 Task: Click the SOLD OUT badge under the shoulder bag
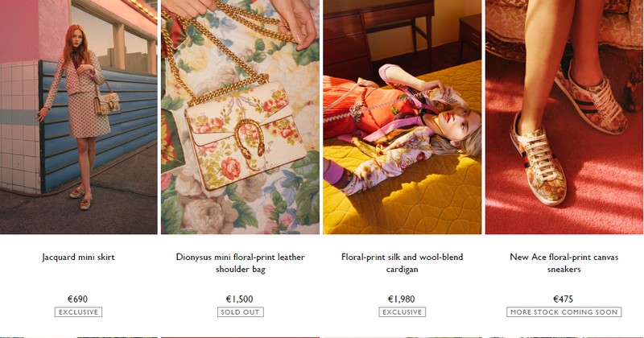(240, 312)
